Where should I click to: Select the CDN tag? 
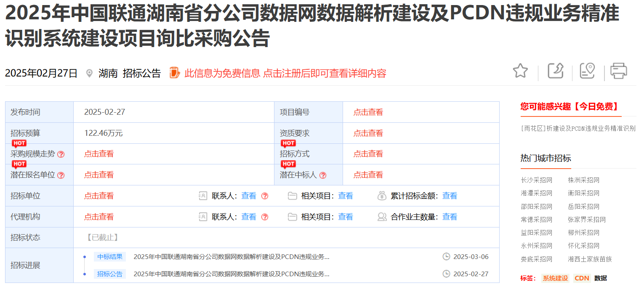pyautogui.click(x=582, y=278)
